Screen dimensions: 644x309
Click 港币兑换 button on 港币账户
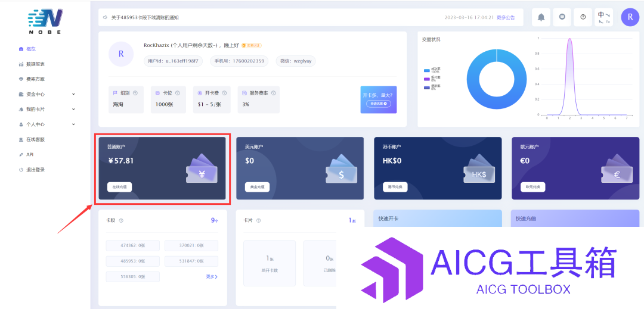pos(395,187)
